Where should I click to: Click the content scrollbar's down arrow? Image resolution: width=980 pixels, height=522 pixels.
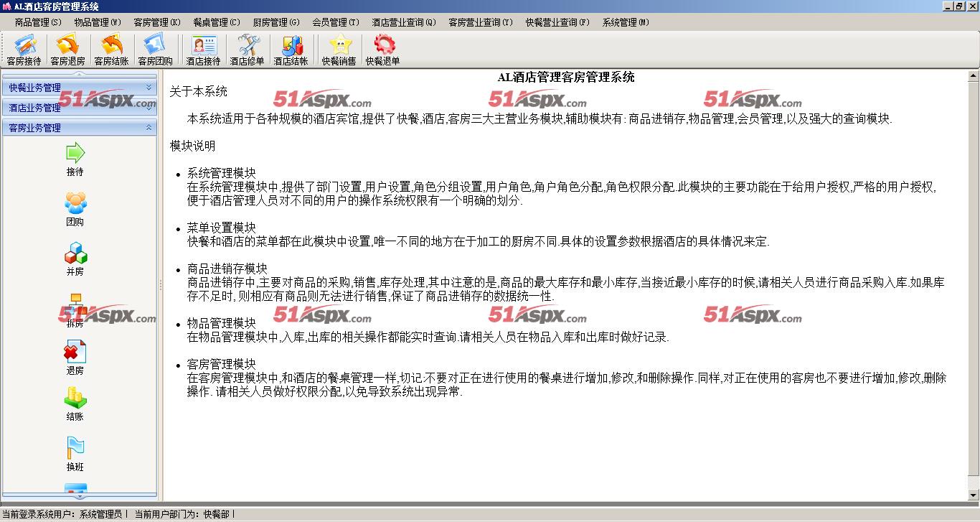click(973, 495)
